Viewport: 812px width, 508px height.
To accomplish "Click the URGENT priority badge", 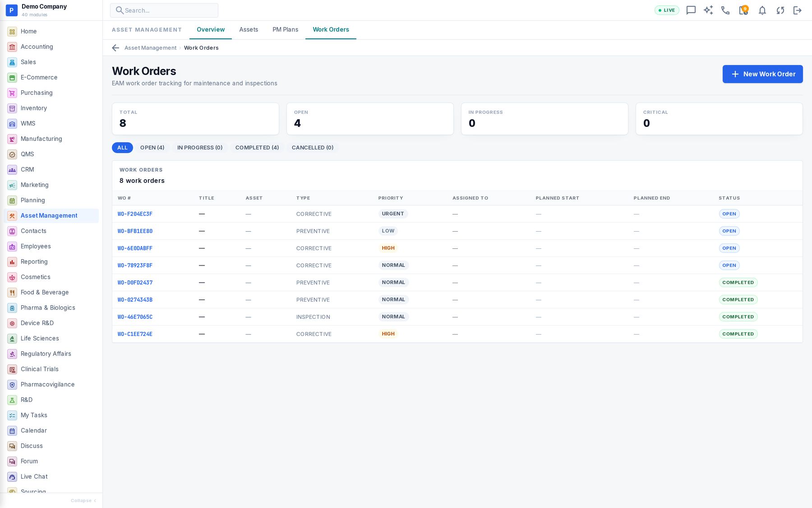I will (x=393, y=214).
